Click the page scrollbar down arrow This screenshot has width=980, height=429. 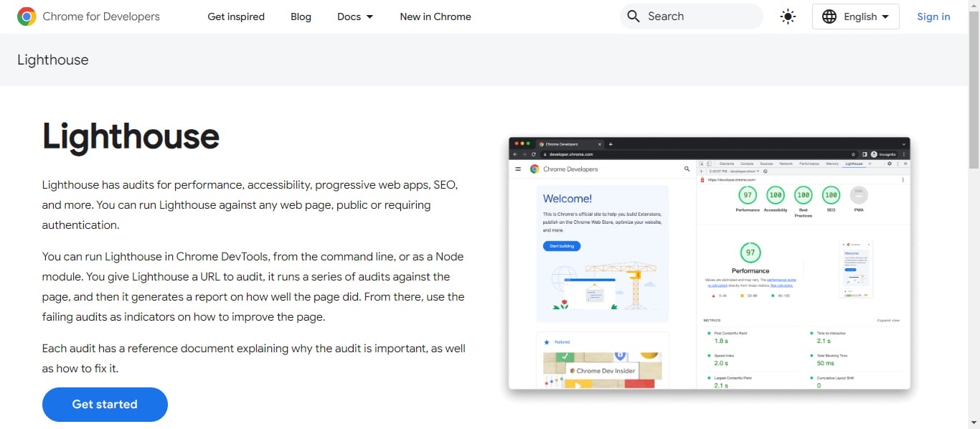point(974,423)
